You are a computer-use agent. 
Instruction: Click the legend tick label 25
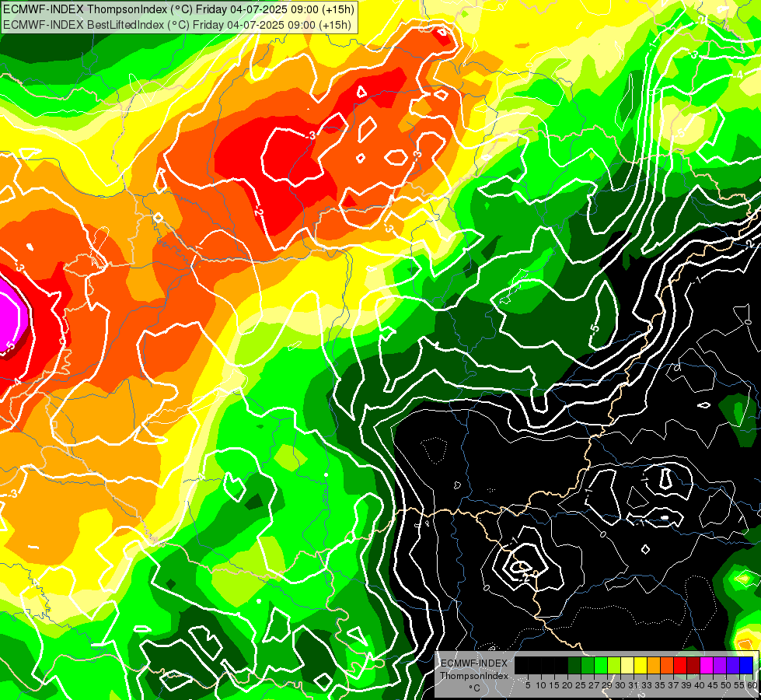click(581, 685)
